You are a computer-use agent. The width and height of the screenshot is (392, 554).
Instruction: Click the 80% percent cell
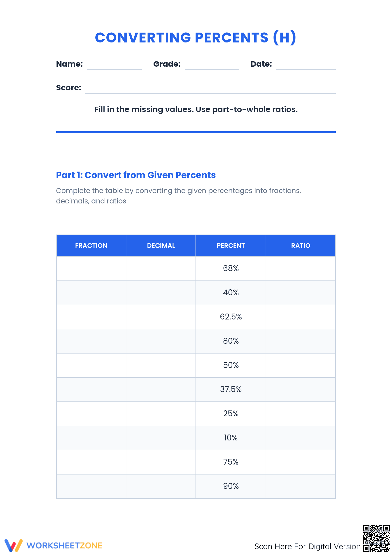231,341
